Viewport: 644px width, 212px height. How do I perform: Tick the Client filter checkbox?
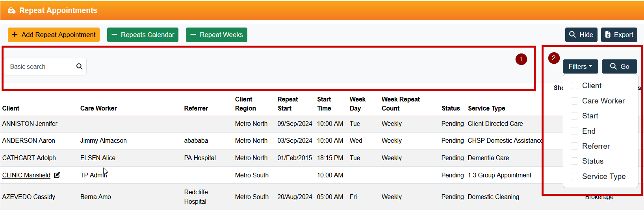point(575,86)
